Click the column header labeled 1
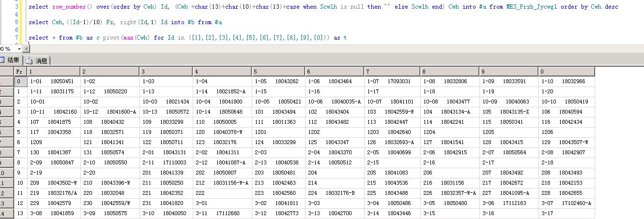 point(54,72)
